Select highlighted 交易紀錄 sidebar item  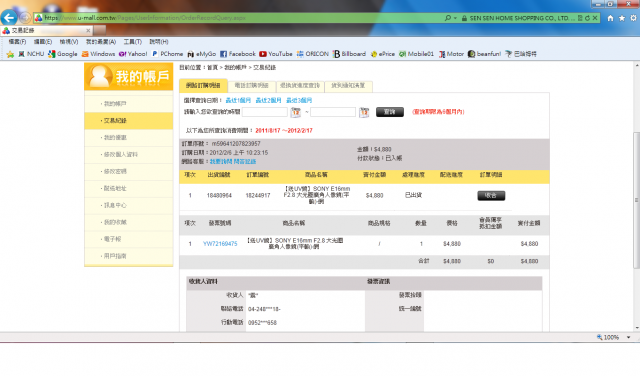(129, 121)
